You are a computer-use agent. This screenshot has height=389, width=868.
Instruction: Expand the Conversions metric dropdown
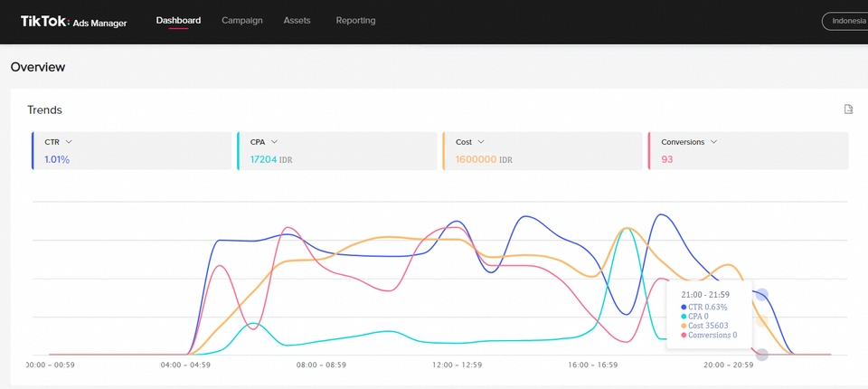[713, 142]
